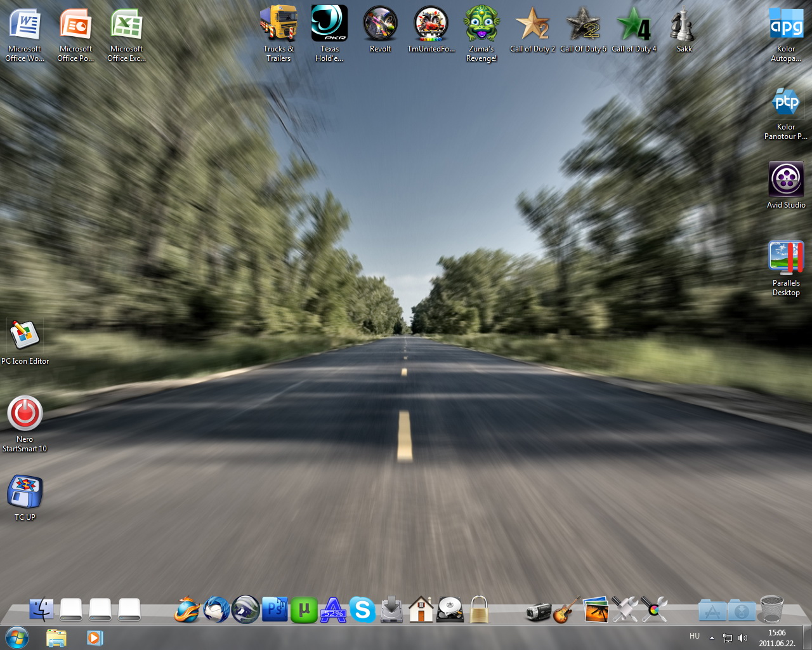This screenshot has height=650, width=812.
Task: Open the Windows Start menu orb
Action: (x=17, y=637)
